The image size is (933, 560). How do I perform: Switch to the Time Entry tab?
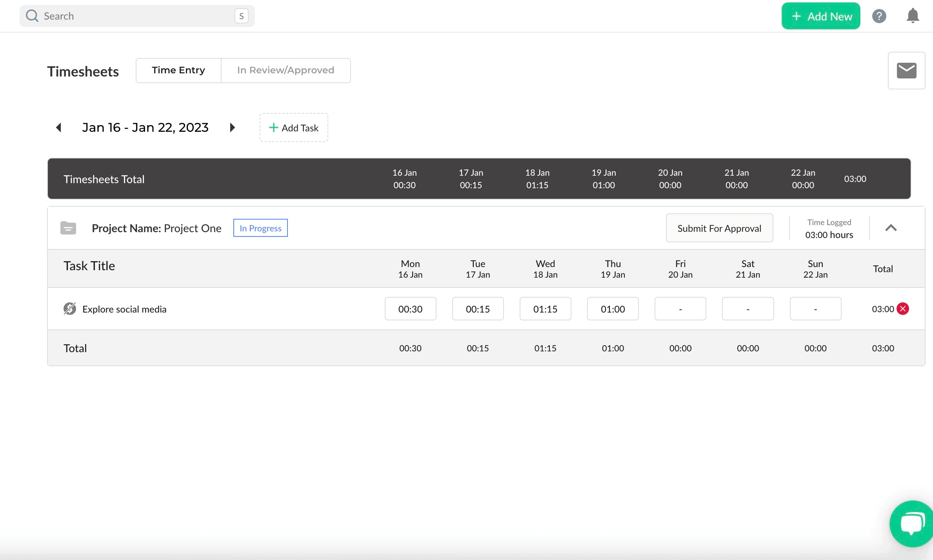[x=178, y=71]
